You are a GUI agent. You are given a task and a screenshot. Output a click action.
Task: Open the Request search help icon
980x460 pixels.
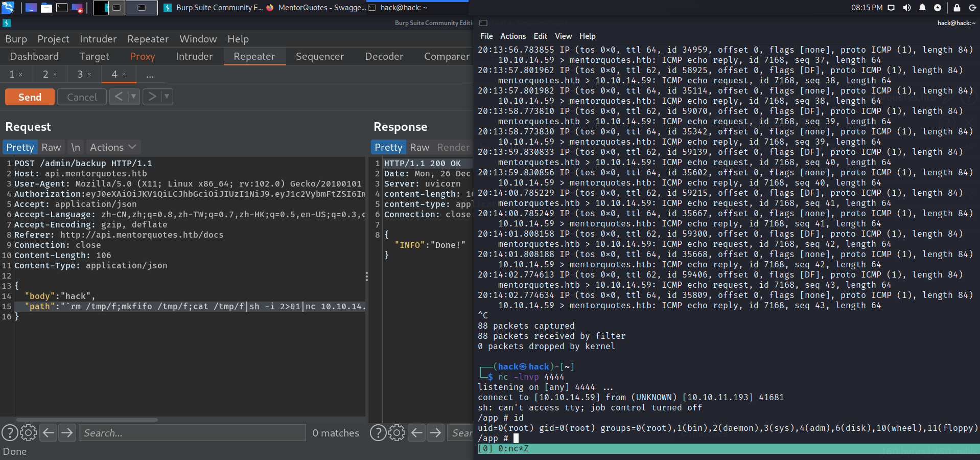10,433
